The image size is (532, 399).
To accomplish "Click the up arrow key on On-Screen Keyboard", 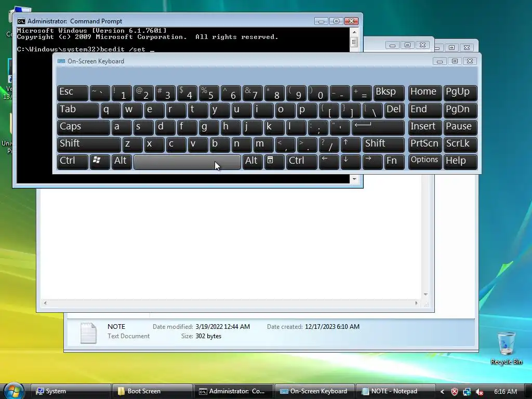I will point(351,144).
